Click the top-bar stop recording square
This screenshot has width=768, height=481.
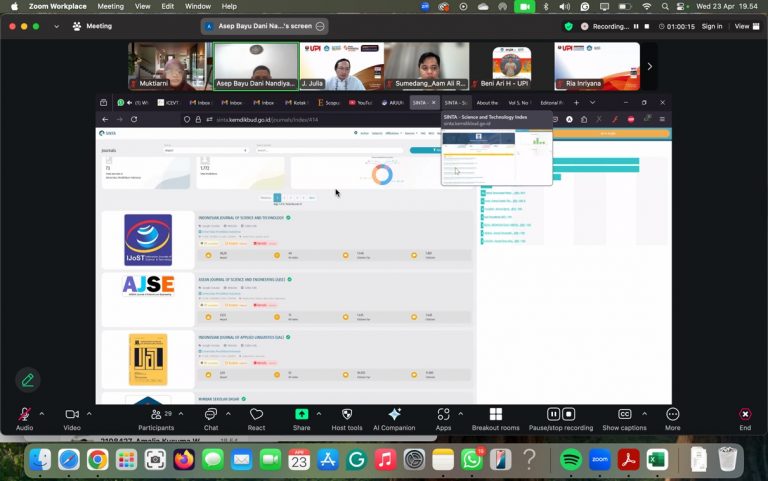[647, 26]
